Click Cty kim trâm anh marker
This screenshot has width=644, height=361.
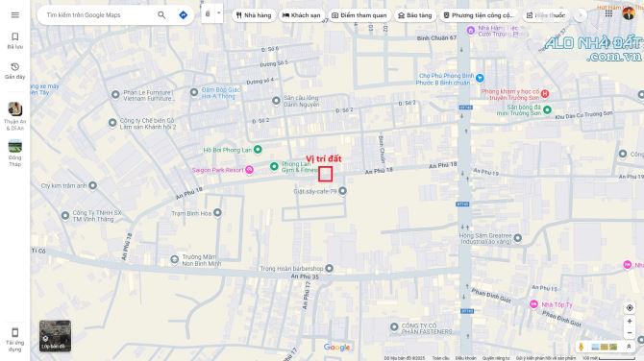click(93, 185)
